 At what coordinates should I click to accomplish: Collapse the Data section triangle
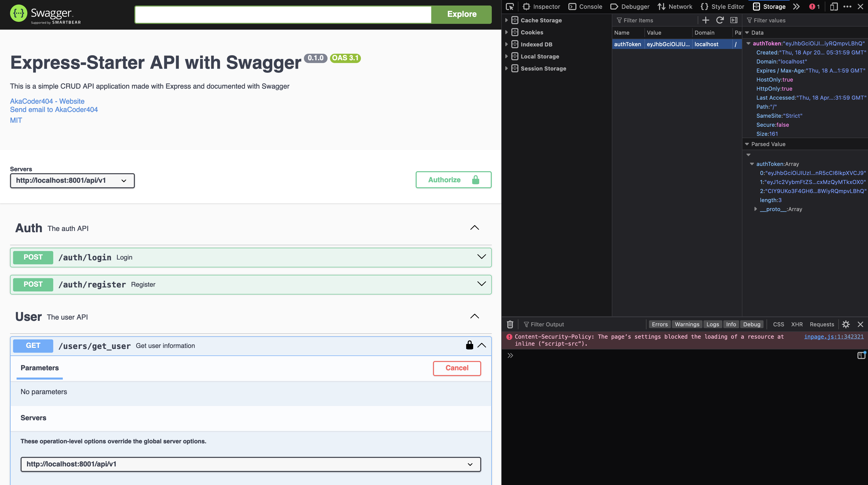[747, 33]
